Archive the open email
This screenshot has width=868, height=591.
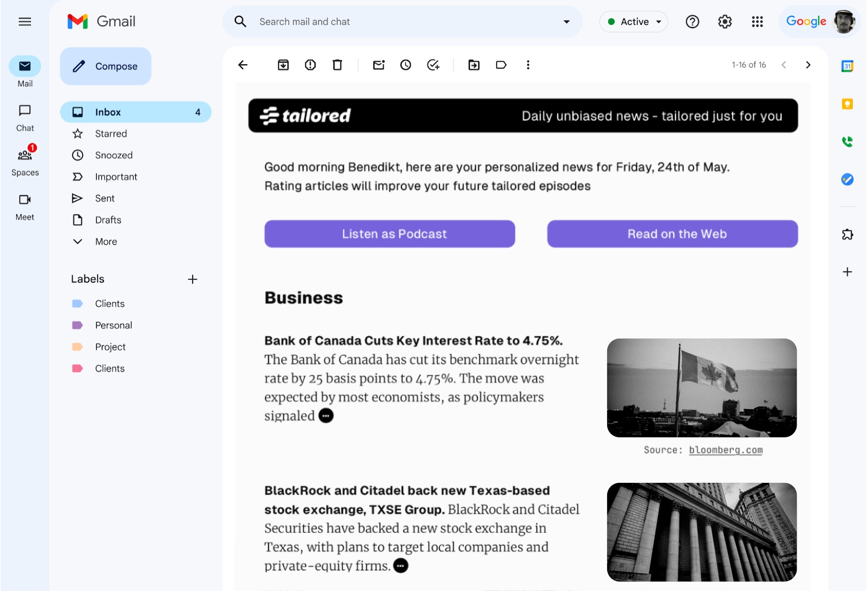[x=282, y=65]
